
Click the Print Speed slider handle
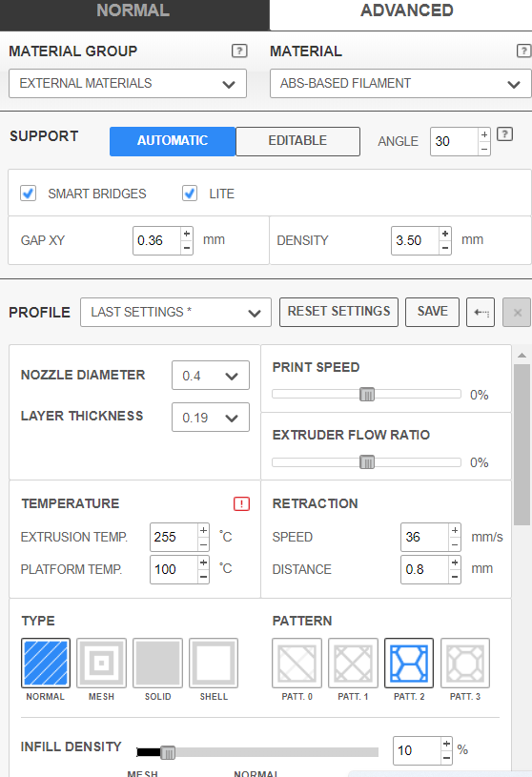367,395
